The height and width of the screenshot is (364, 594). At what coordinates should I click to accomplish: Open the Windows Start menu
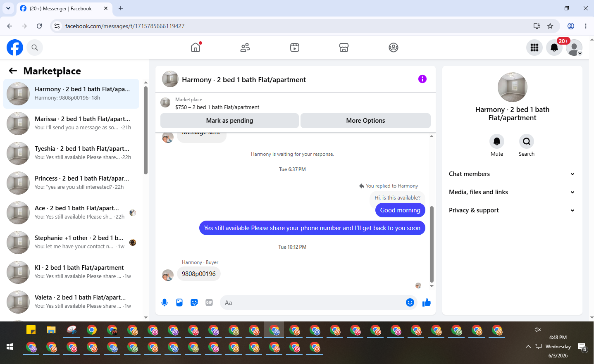(x=10, y=347)
